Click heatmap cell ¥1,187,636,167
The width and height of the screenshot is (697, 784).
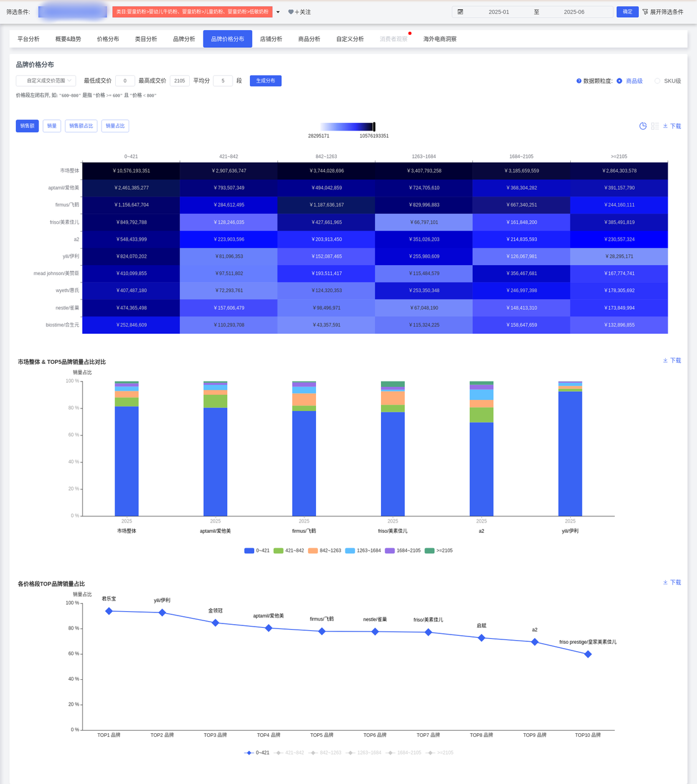point(326,205)
